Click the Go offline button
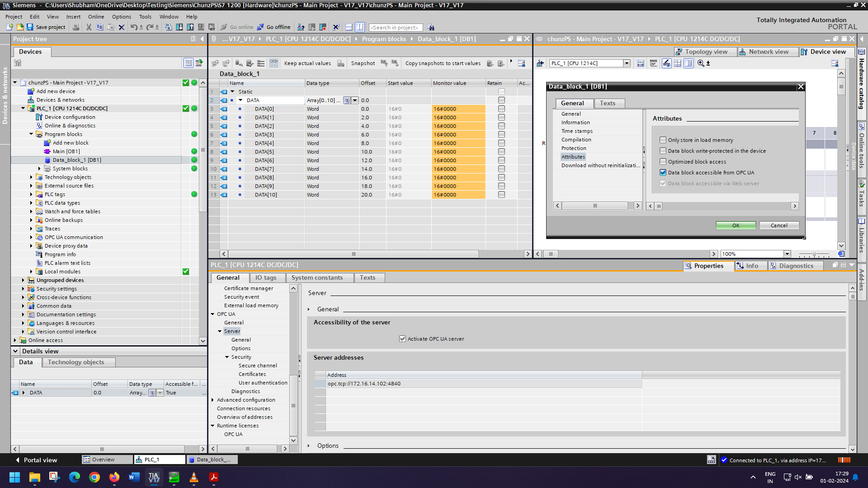 pos(274,27)
